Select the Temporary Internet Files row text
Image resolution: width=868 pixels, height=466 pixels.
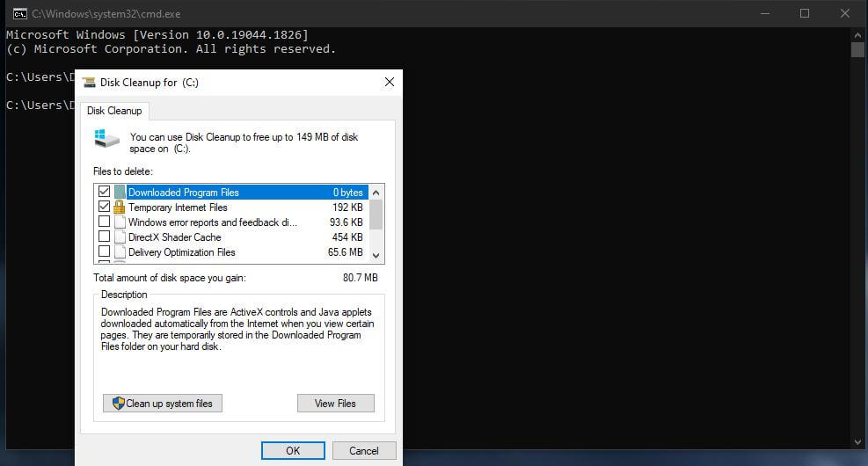click(178, 208)
